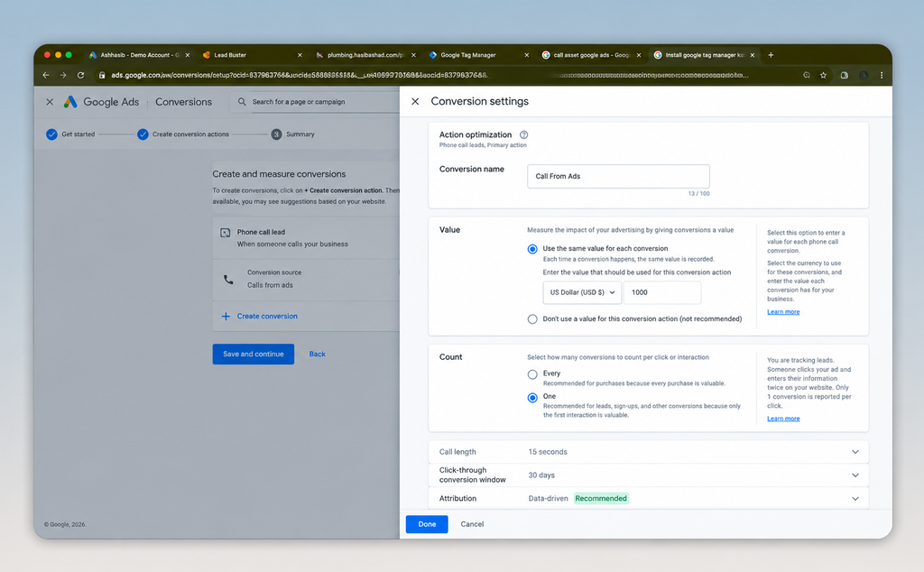
Task: Click the Done button
Action: (427, 524)
